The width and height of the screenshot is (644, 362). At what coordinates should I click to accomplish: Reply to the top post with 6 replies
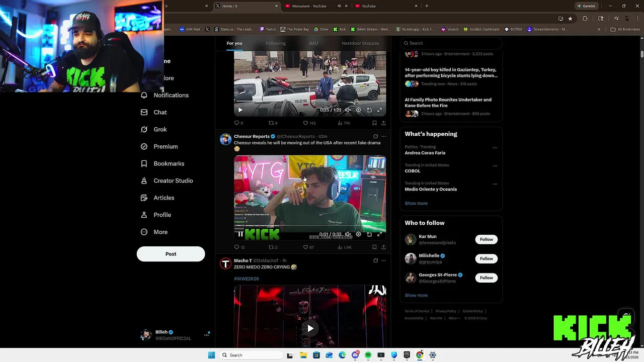point(238,123)
